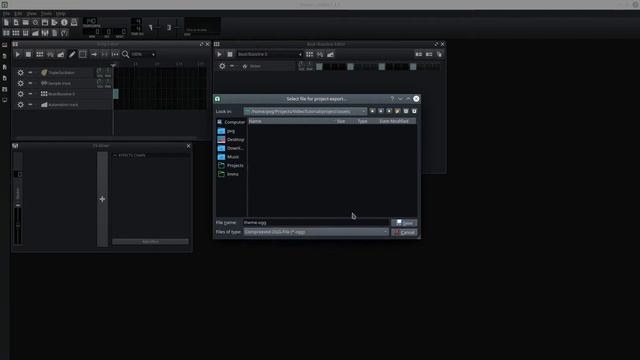
Task: Click Save in export dialog
Action: 404,223
